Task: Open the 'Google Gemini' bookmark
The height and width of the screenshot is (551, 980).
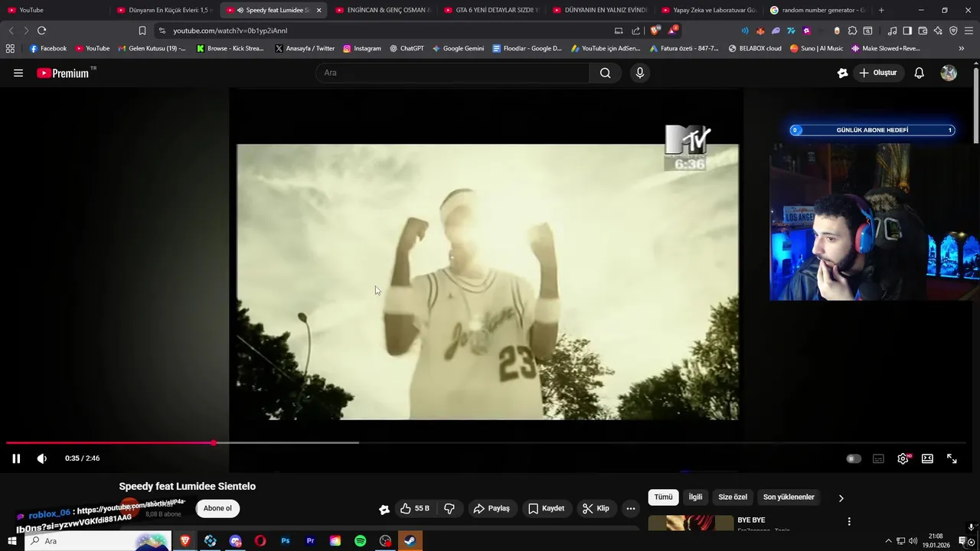Action: point(458,48)
